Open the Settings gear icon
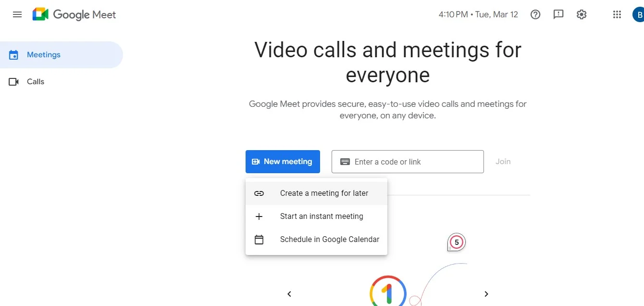The image size is (644, 306). click(582, 14)
